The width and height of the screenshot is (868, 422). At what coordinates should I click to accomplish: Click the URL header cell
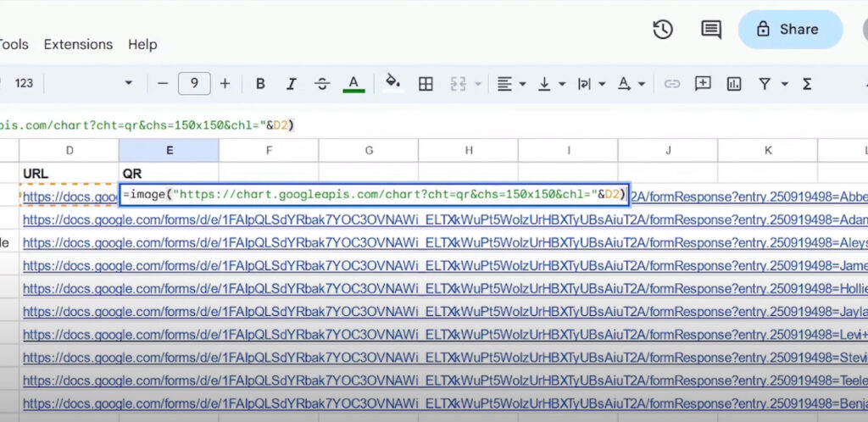(x=70, y=174)
